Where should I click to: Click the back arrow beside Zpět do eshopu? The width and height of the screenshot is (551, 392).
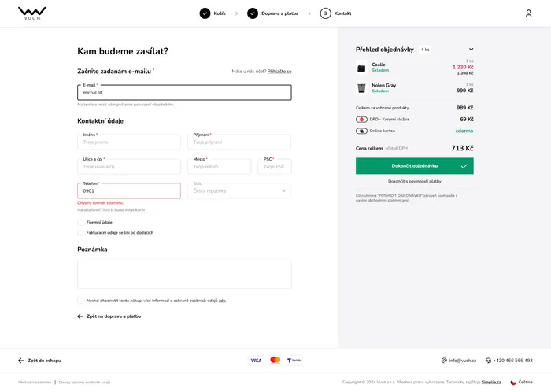pos(21,361)
